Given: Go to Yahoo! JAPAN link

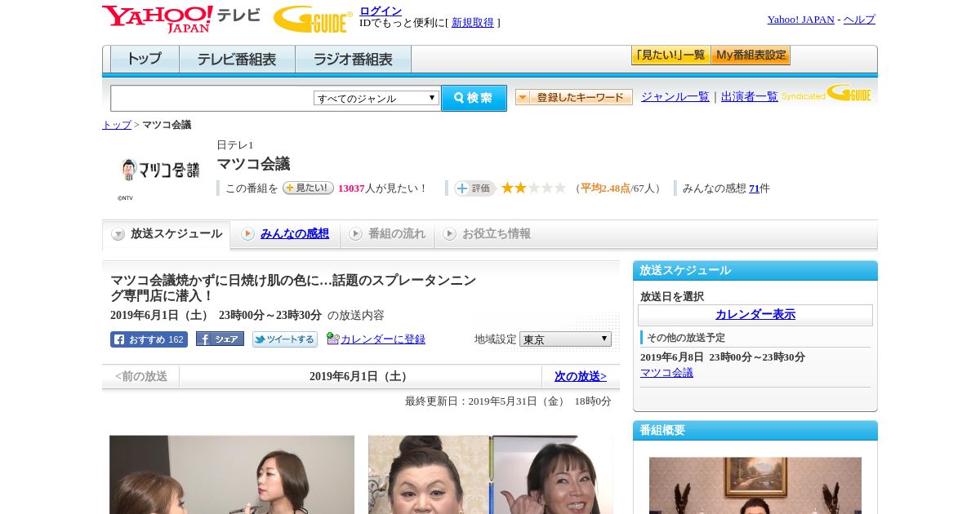Looking at the screenshot, I should click(x=800, y=20).
